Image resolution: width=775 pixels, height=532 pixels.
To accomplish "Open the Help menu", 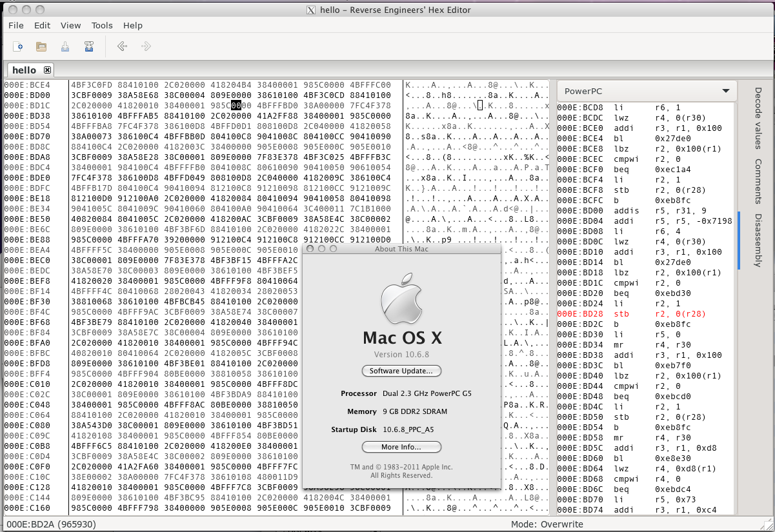I will click(x=133, y=26).
